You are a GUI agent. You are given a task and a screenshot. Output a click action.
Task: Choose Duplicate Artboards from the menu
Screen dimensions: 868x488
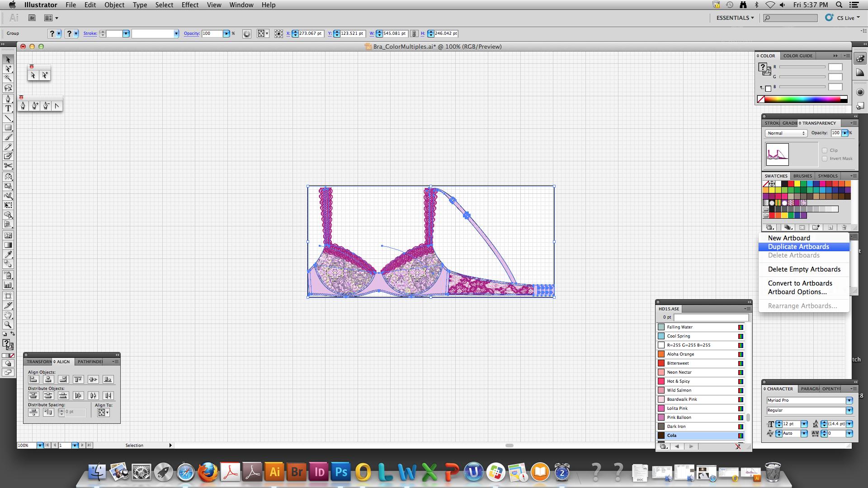click(x=798, y=247)
